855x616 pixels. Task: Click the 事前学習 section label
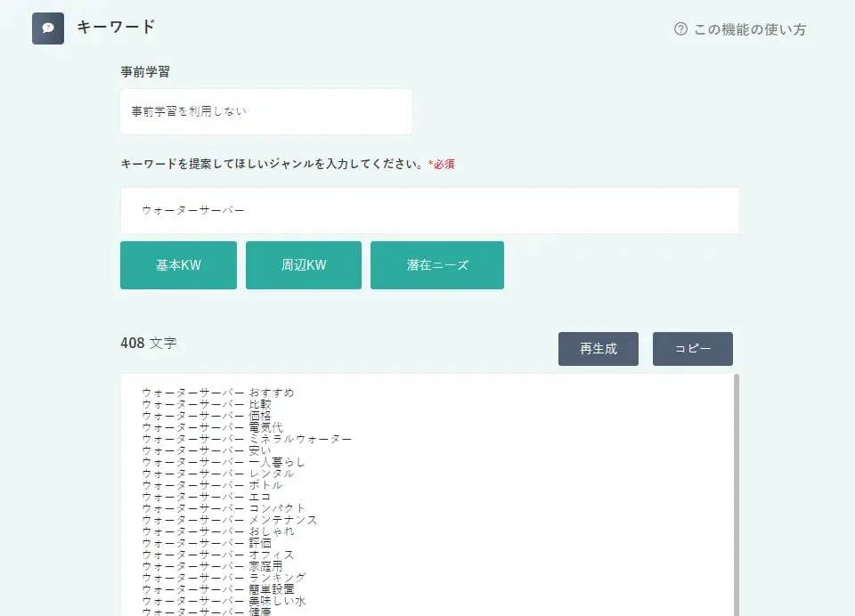[145, 71]
